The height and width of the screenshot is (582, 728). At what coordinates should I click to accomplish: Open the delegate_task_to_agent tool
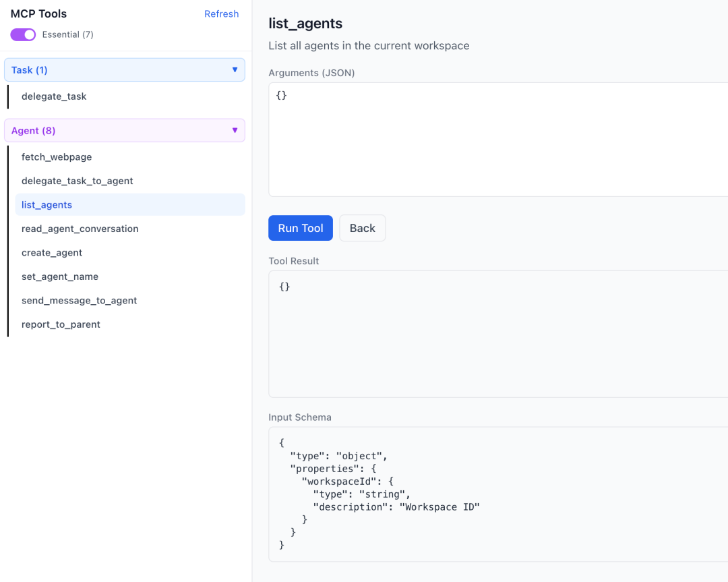[x=77, y=181]
